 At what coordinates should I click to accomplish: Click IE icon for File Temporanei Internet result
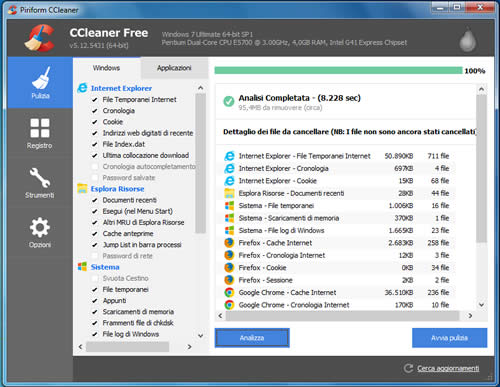click(229, 156)
